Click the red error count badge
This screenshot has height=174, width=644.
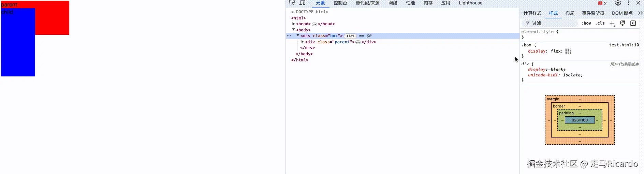602,3
